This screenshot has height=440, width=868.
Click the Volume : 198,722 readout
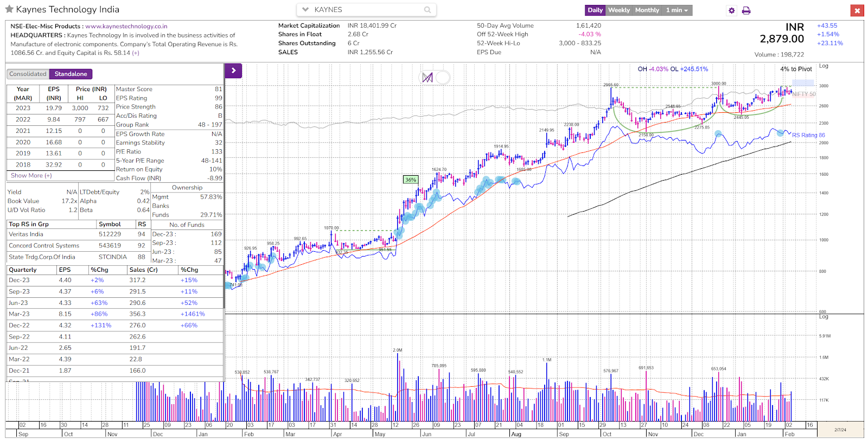point(779,55)
